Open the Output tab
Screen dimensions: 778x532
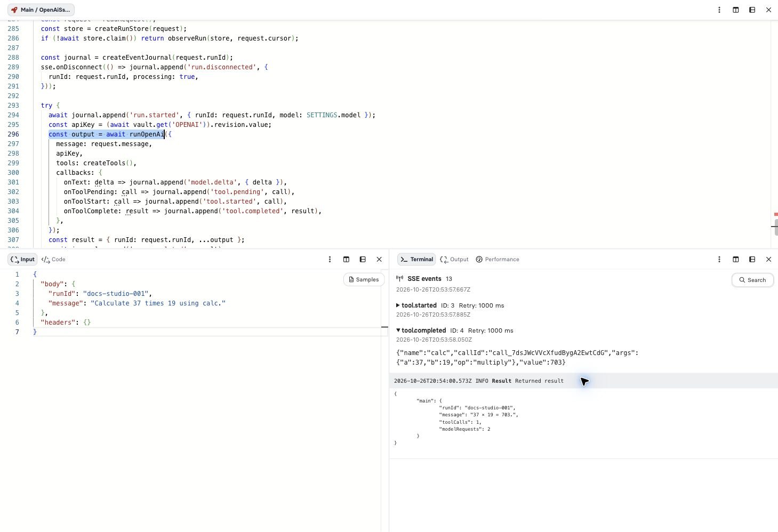454,259
